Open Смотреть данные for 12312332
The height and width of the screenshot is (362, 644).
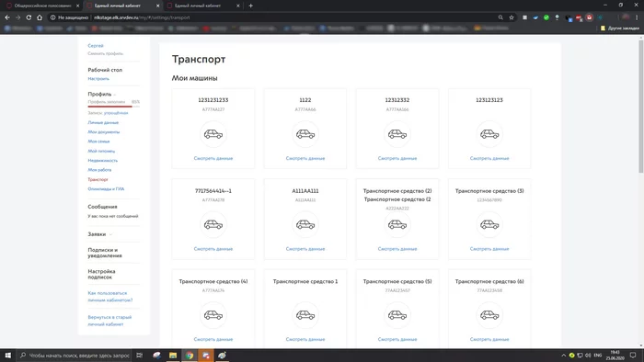pyautogui.click(x=397, y=158)
